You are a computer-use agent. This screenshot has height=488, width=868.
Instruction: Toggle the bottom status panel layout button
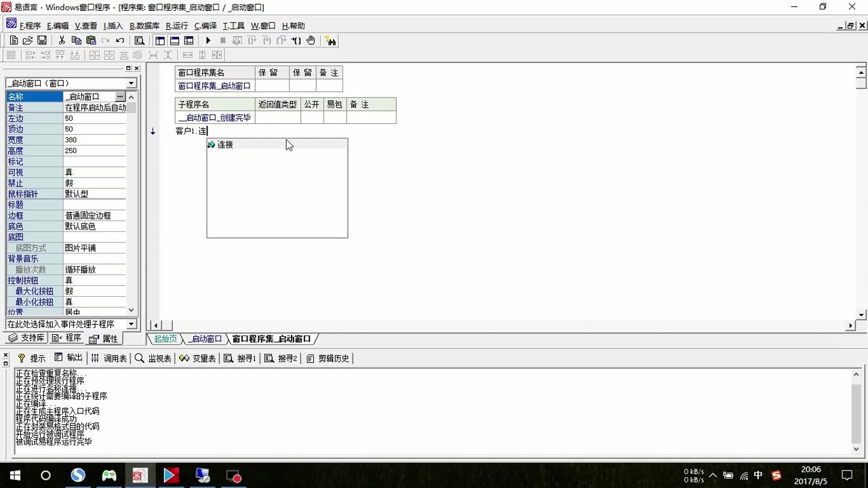coord(174,41)
